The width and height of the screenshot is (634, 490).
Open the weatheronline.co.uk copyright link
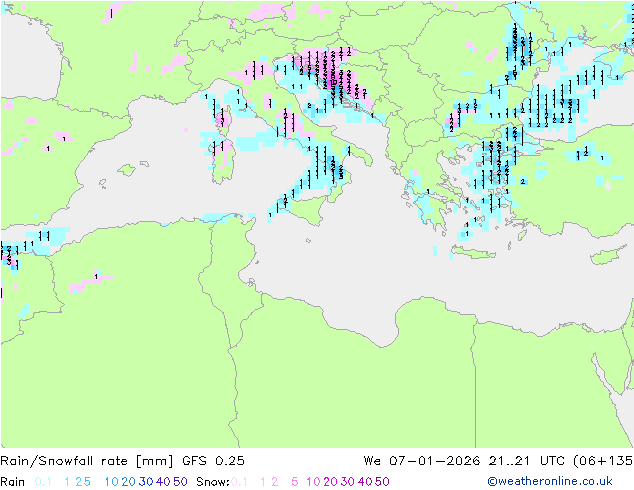[550, 481]
